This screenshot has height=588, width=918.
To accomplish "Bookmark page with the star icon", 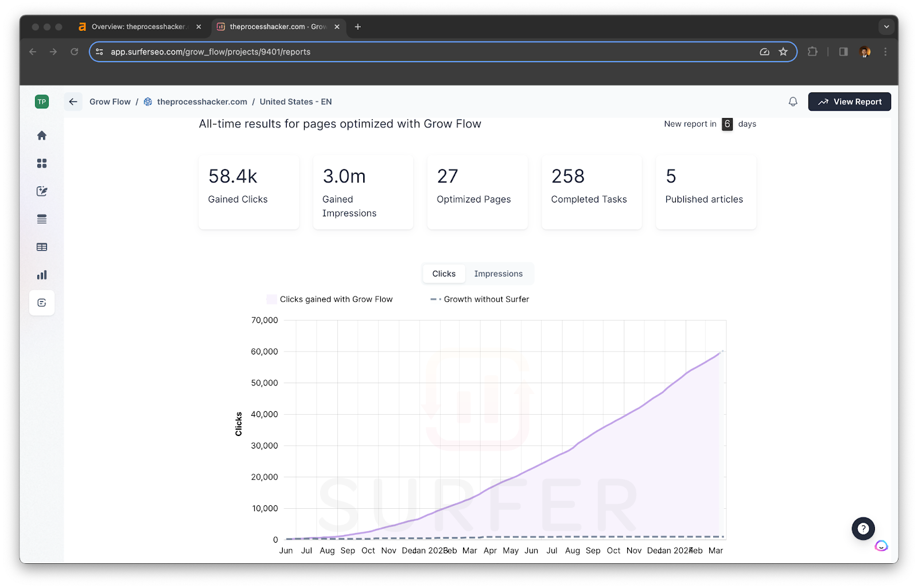I will point(783,52).
